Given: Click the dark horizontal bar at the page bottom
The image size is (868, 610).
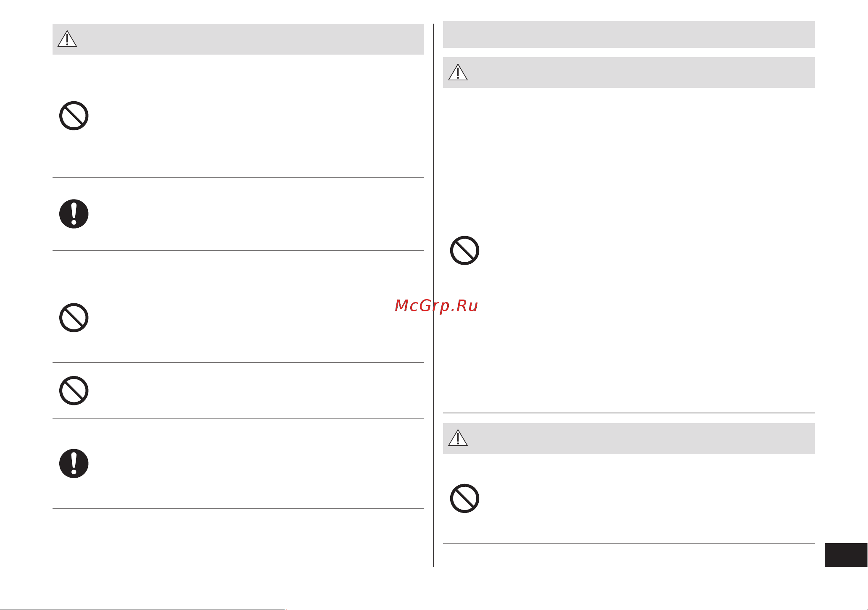Looking at the screenshot, I should [x=143, y=609].
